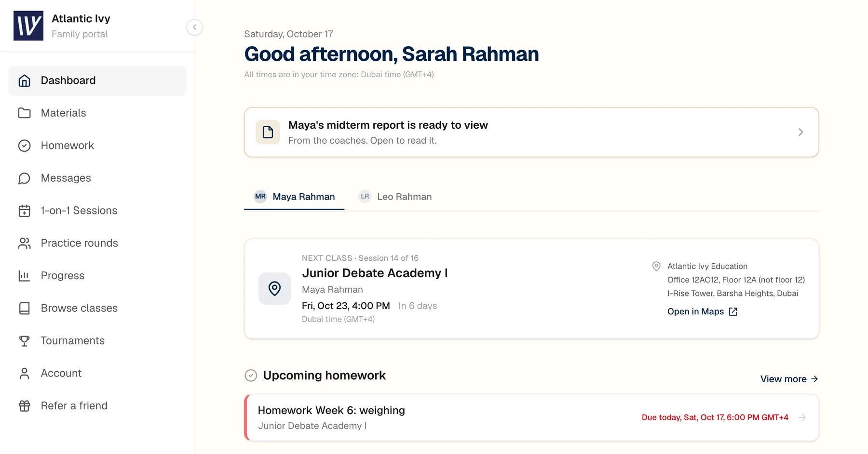The height and width of the screenshot is (454, 868).
Task: Open Messages in the sidebar
Action: point(66,178)
